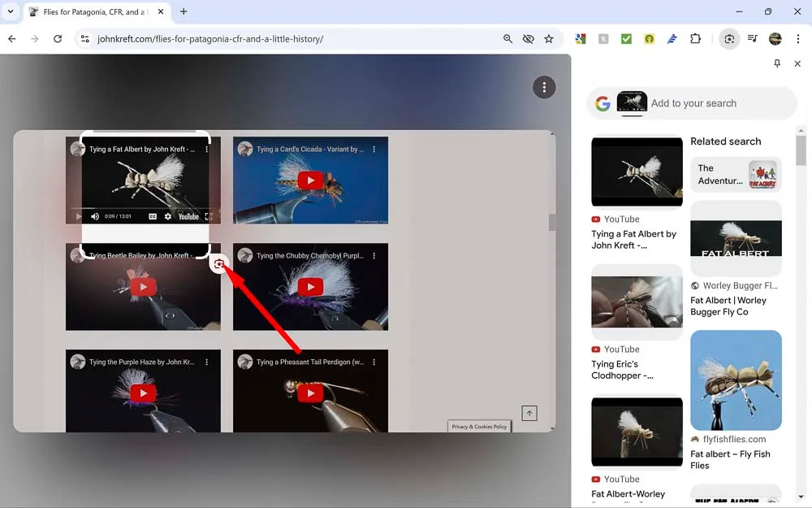Click the searched image thumbnail in search box
Image resolution: width=812 pixels, height=508 pixels.
point(632,102)
